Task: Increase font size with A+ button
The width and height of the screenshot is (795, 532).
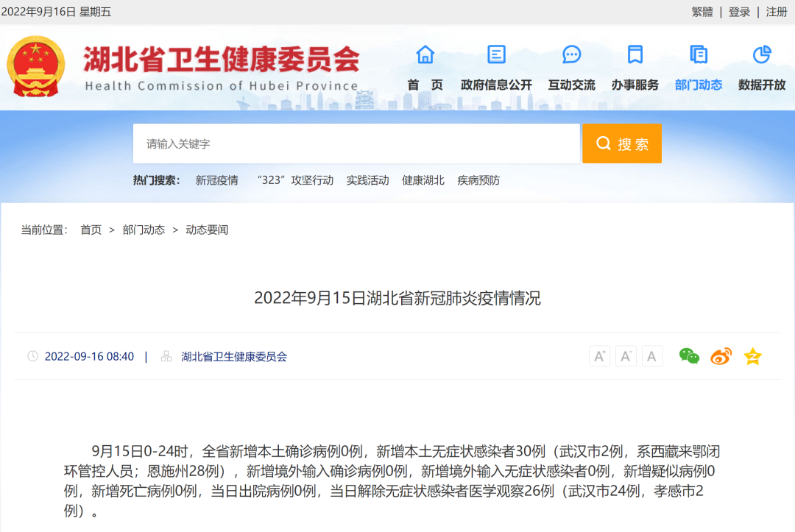Action: tap(599, 356)
